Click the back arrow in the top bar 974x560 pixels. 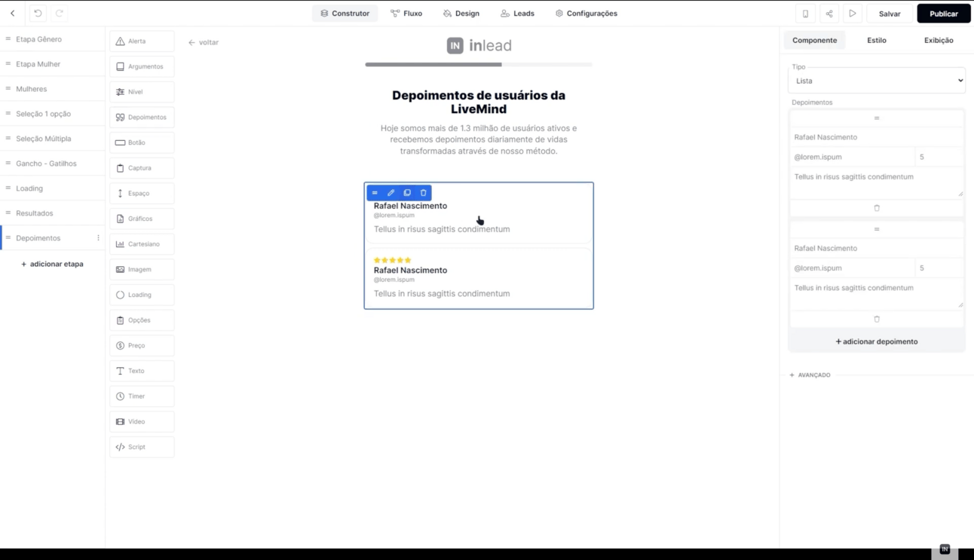pos(13,14)
